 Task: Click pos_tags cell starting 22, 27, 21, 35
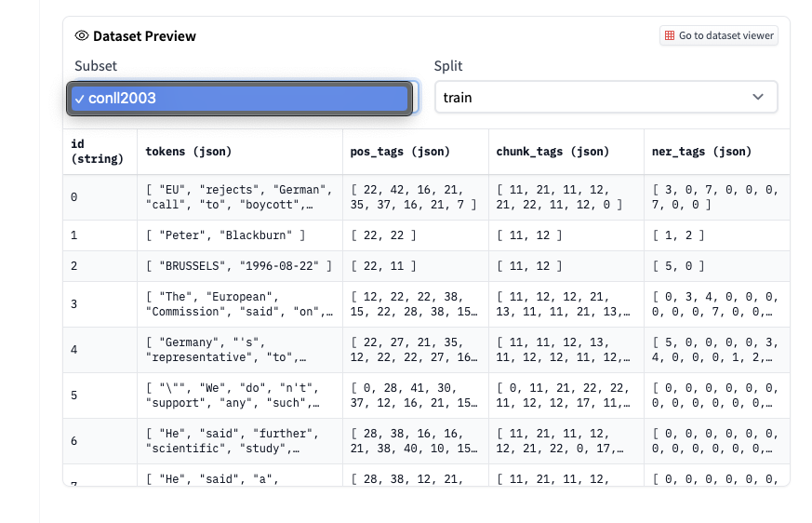416,350
